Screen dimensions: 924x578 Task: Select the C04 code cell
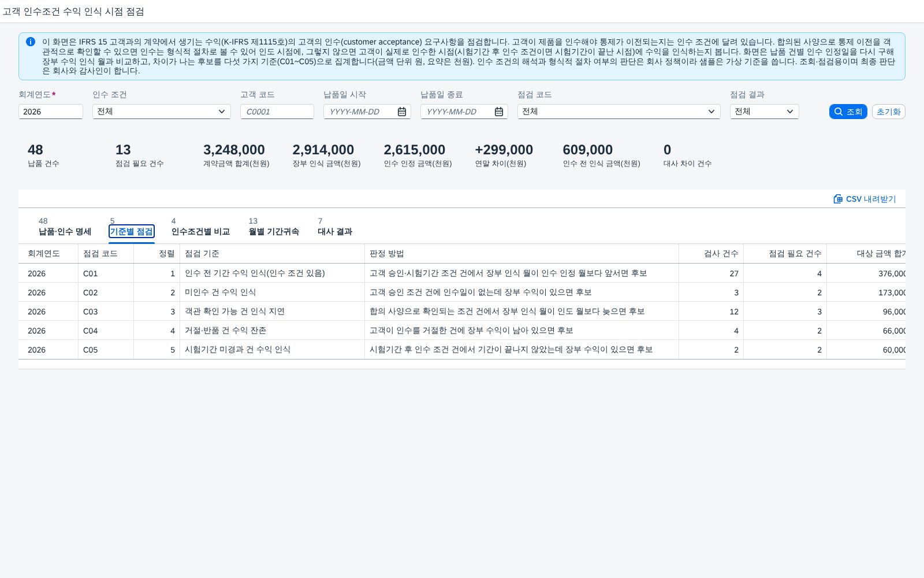pyautogui.click(x=106, y=331)
